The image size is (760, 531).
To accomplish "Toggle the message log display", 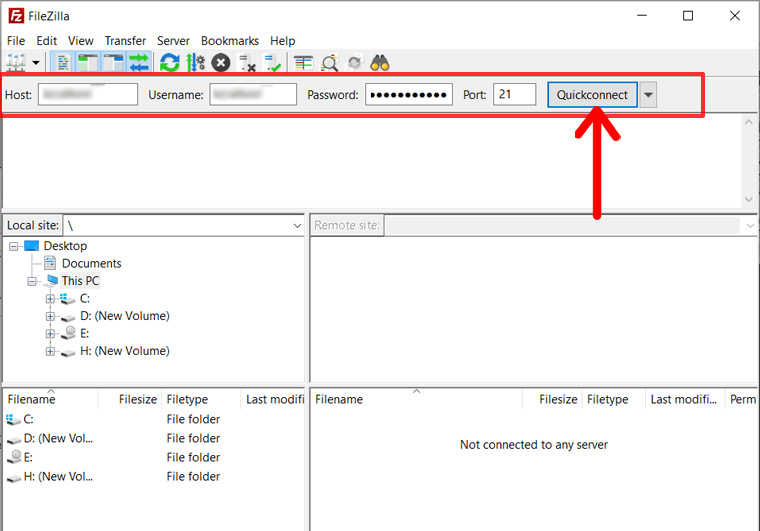I will [63, 62].
